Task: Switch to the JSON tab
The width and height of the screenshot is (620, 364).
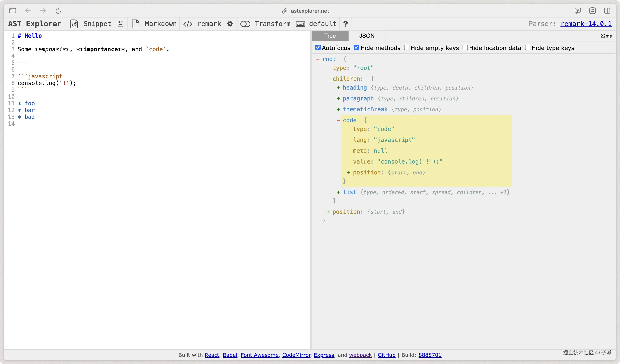Action: [367, 36]
